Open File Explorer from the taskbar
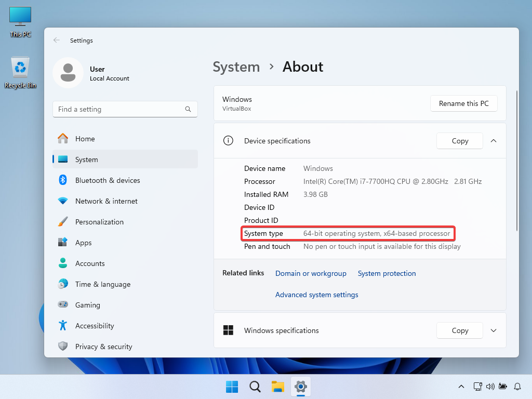 pyautogui.click(x=278, y=387)
